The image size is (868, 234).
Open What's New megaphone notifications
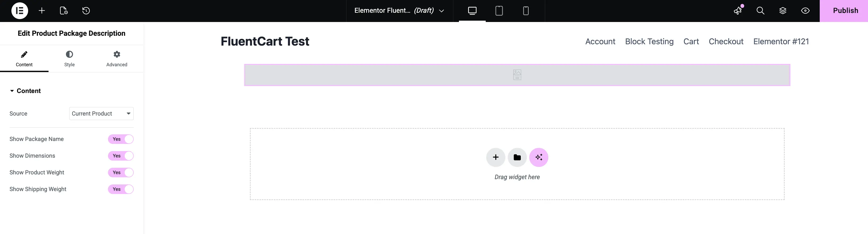coord(738,10)
